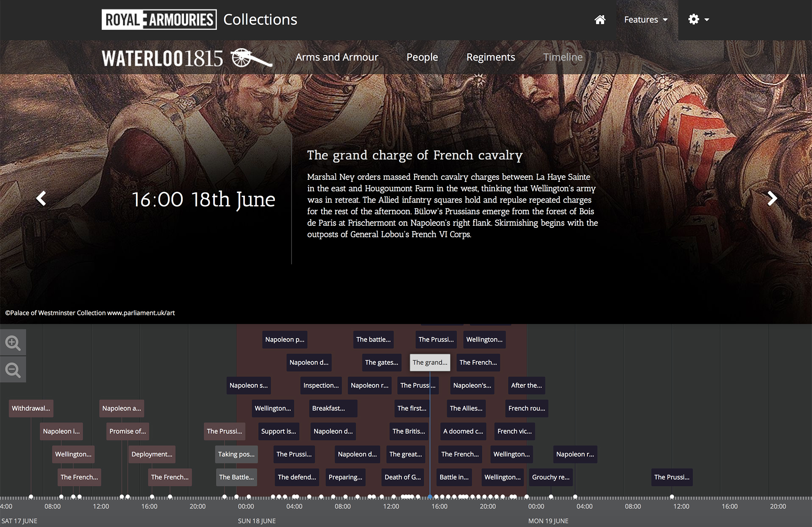
Task: Click the Palace of Westminster credit text
Action: (90, 313)
